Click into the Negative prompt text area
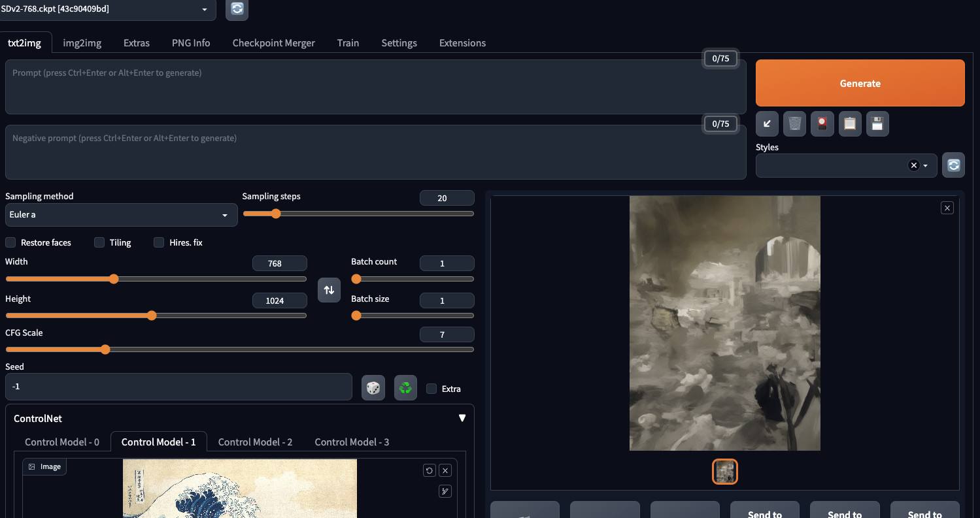Screen dimensions: 980x518 click(376, 152)
